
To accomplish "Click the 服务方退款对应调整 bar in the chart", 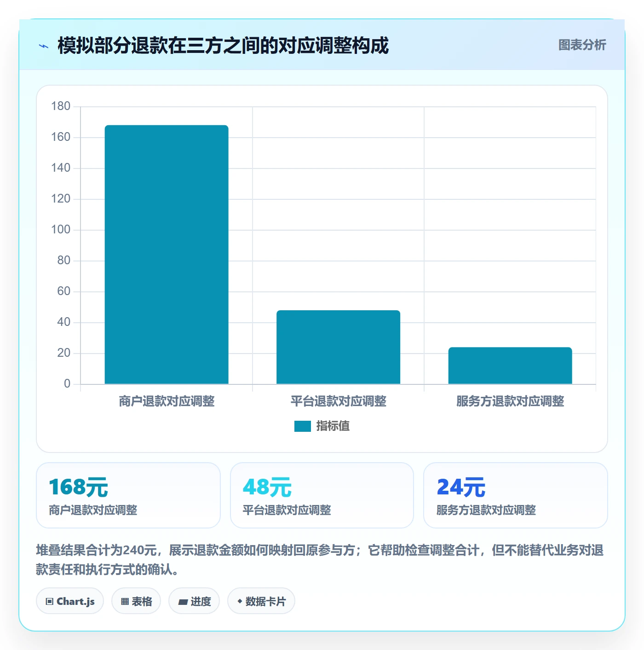I will click(x=510, y=366).
